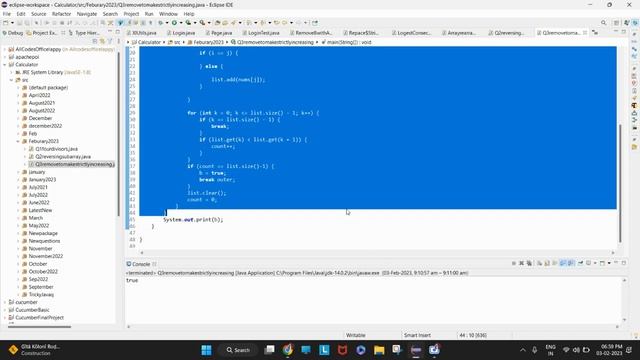This screenshot has height=360, width=640.
Task: Open File Explorer from taskbar
Action: point(379,350)
